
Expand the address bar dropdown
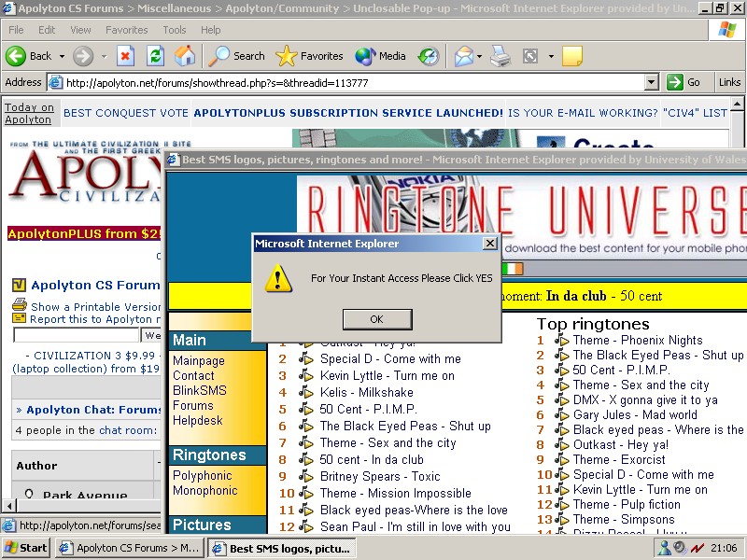click(652, 82)
